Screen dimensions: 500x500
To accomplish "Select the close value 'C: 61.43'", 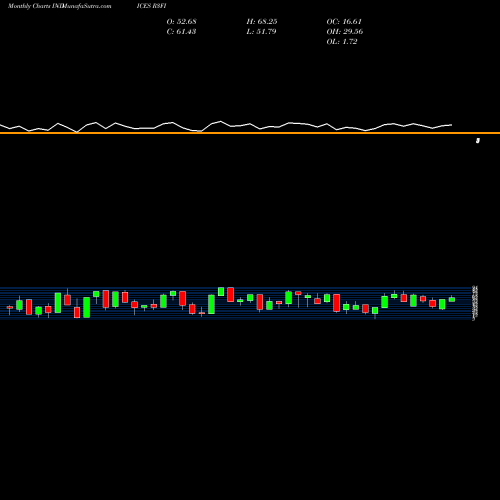I will (181, 31).
